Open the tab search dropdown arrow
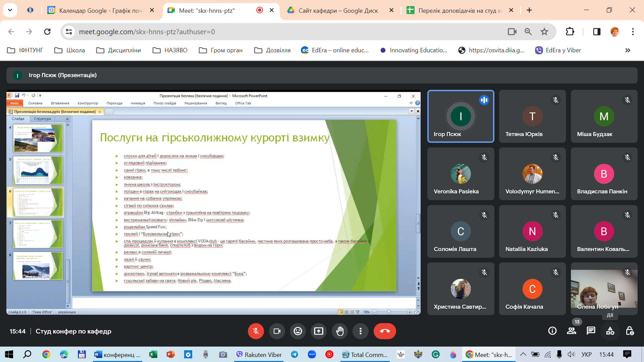This screenshot has height=362, width=644. tap(10, 10)
